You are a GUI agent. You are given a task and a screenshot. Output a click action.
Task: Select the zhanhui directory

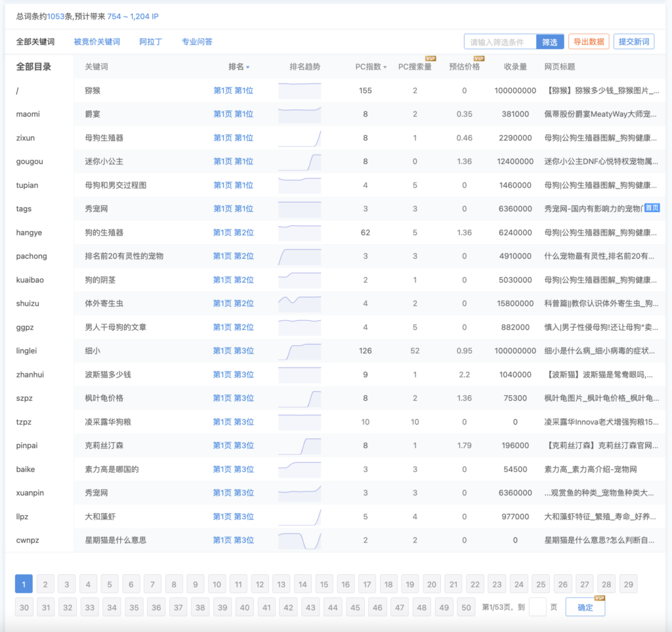tap(30, 375)
